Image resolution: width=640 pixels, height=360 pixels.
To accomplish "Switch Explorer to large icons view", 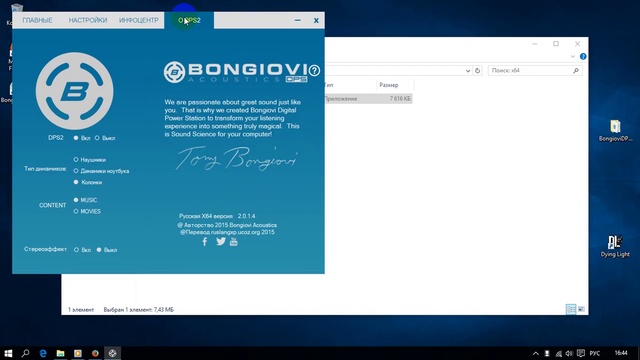I will point(581,309).
